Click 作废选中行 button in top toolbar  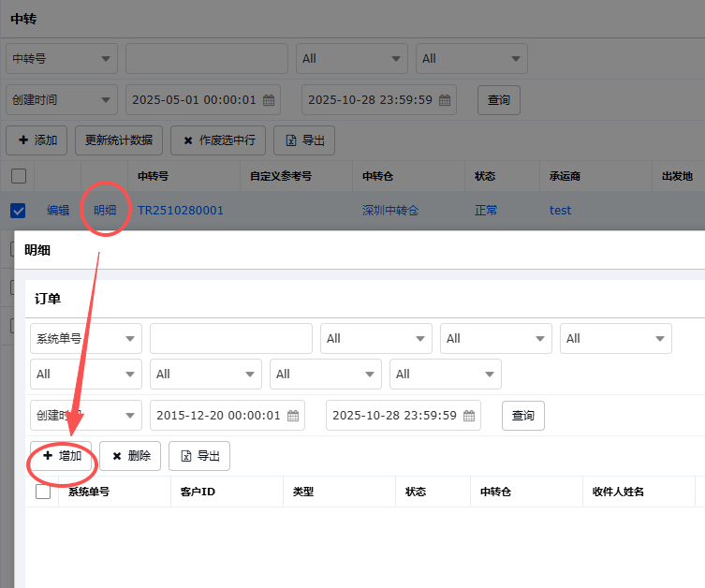point(219,140)
